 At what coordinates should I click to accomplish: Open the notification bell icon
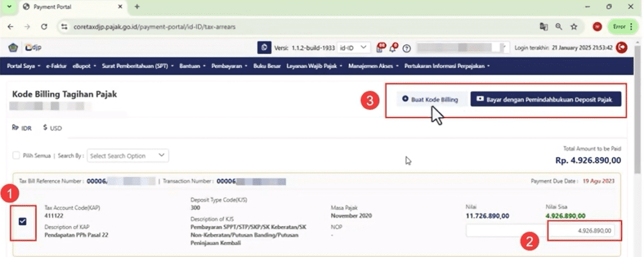point(394,48)
